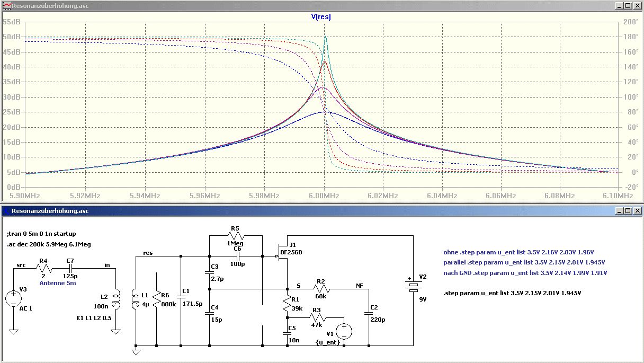This screenshot has width=644, height=363.
Task: Maximize the schematic window
Action: [x=628, y=210]
